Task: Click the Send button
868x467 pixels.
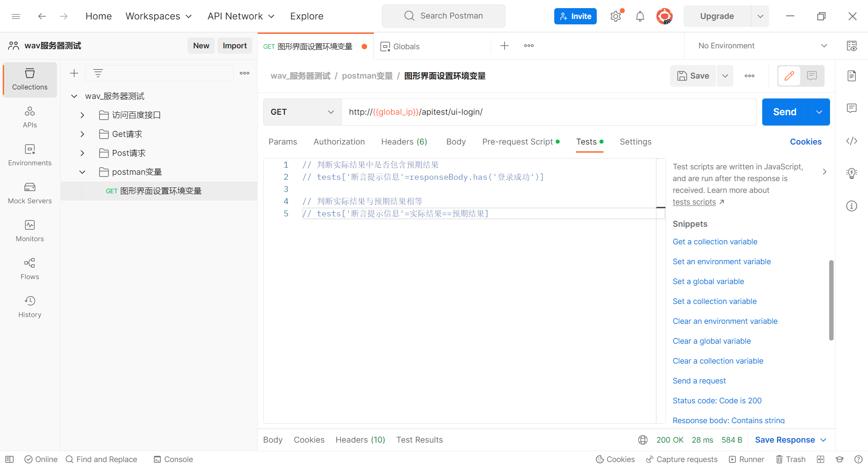Action: coord(785,112)
